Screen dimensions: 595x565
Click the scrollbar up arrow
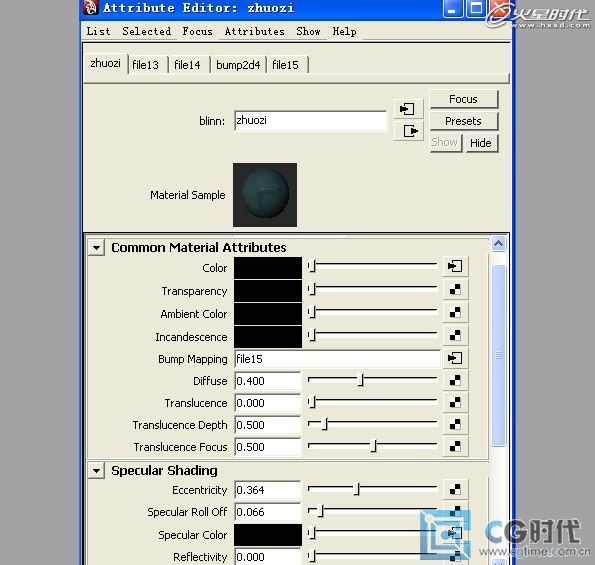(498, 244)
